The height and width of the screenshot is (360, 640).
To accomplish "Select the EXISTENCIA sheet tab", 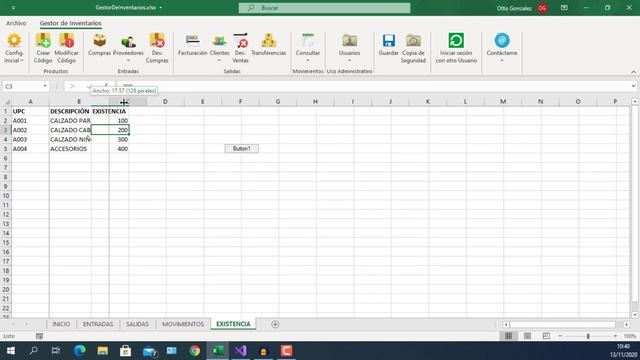I will coord(233,324).
